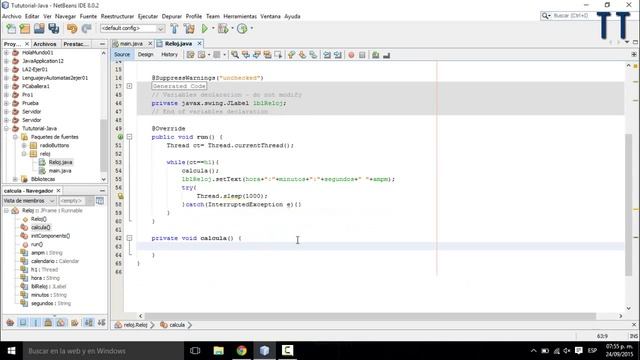Switch to the Design view tab
The width and height of the screenshot is (640, 360).
146,55
